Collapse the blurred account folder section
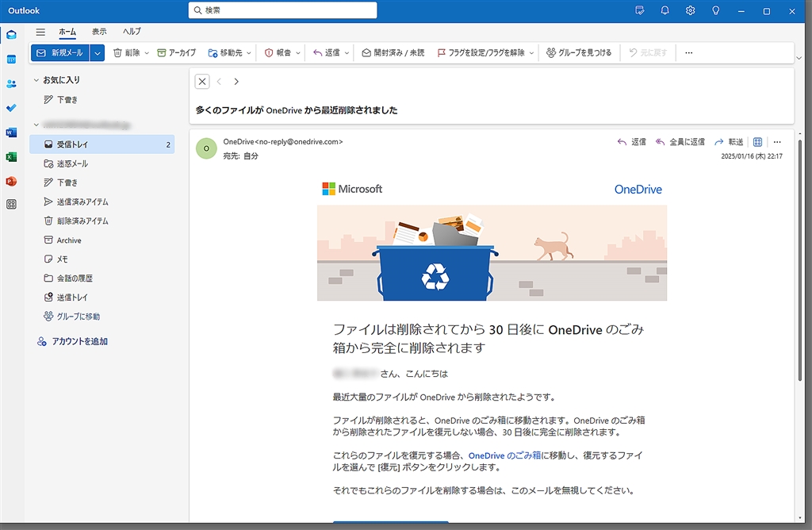Screen dimensions: 812x530 pyautogui.click(x=36, y=125)
